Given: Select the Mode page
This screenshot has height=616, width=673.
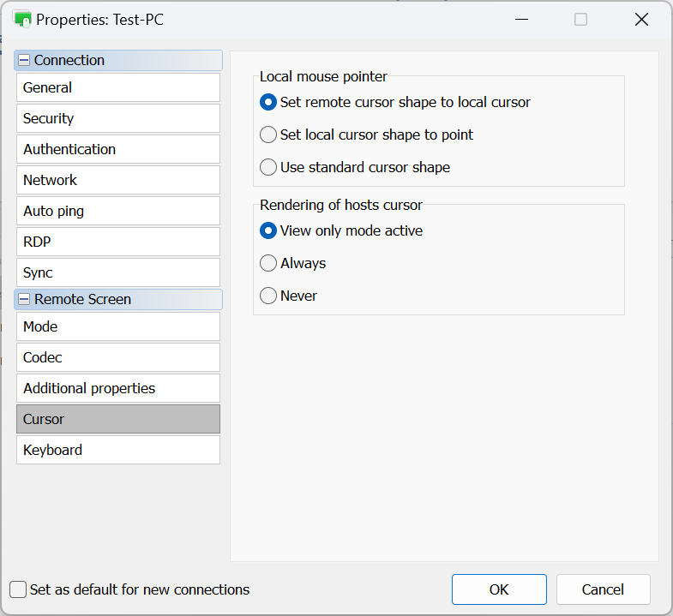Looking at the screenshot, I should 117,326.
